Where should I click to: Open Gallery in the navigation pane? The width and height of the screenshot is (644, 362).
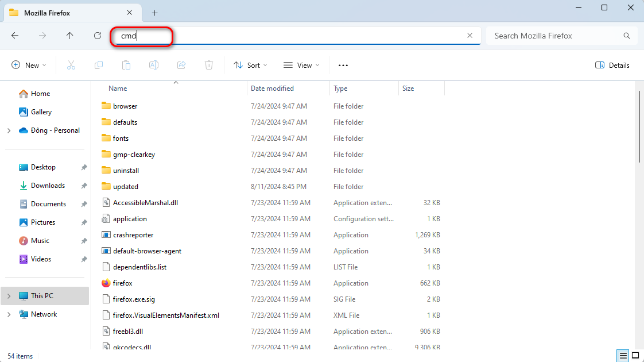(x=41, y=112)
